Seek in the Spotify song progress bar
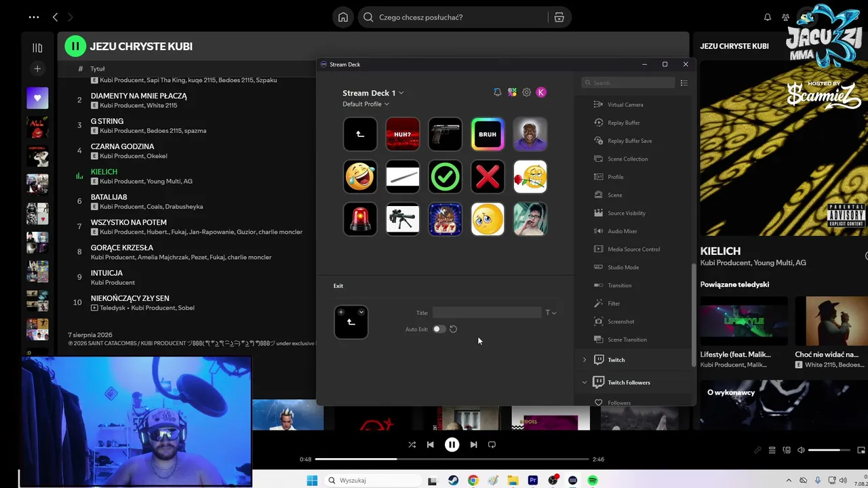The image size is (868, 488). 452,460
